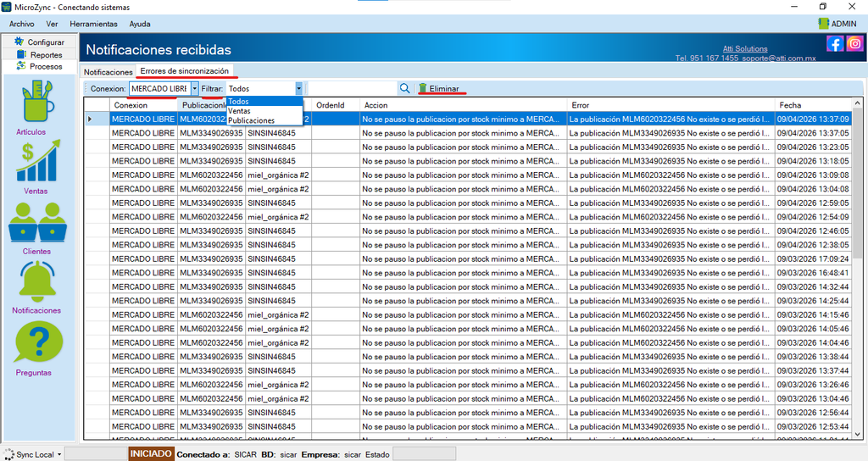
Task: Click the magnifier search icon
Action: (404, 88)
